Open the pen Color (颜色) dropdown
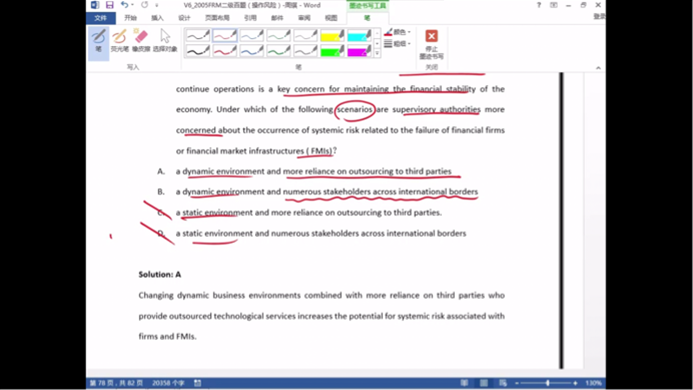This screenshot has width=693, height=390. point(397,32)
